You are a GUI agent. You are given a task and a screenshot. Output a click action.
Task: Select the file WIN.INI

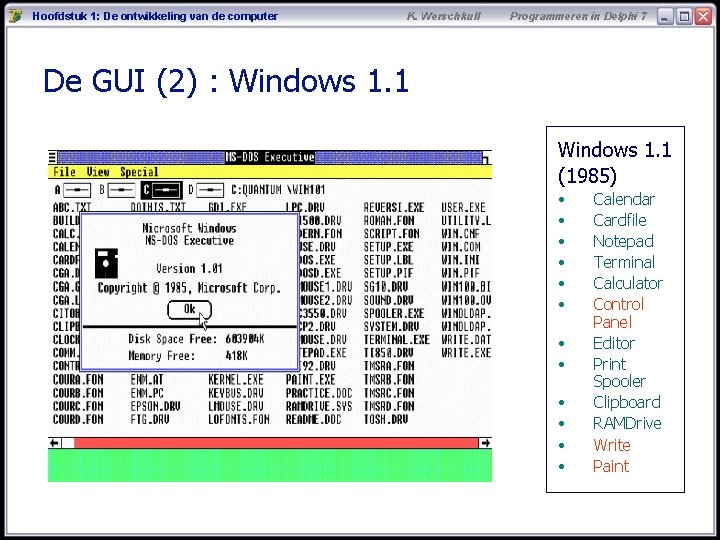click(x=461, y=260)
